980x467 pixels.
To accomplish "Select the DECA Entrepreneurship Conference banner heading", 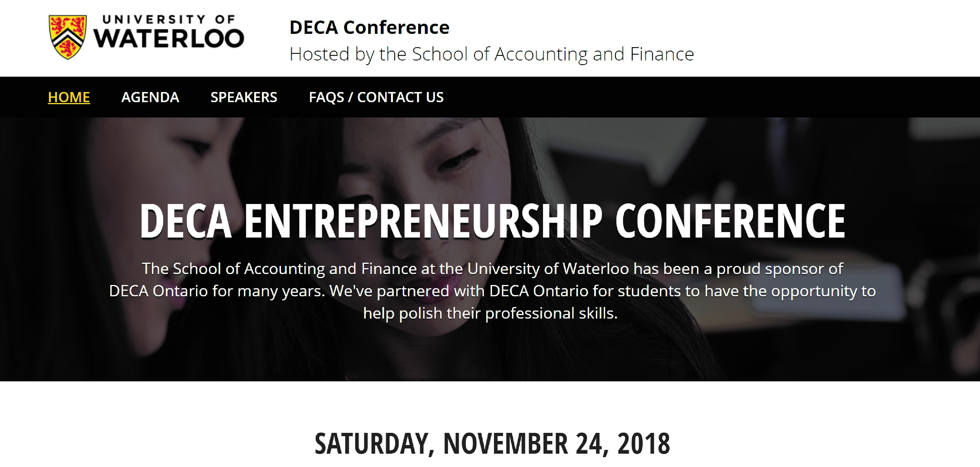I will coord(492,220).
